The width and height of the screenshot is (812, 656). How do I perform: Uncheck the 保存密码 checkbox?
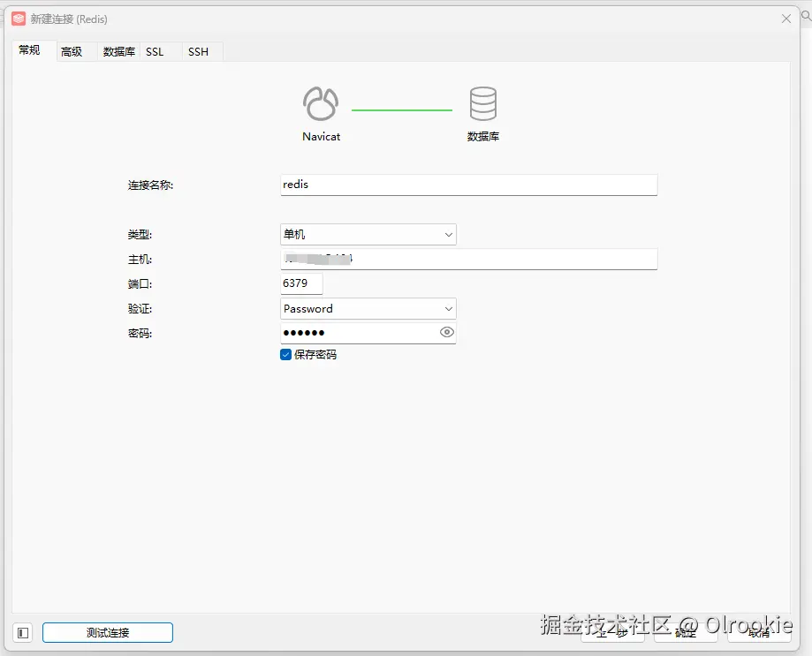285,354
